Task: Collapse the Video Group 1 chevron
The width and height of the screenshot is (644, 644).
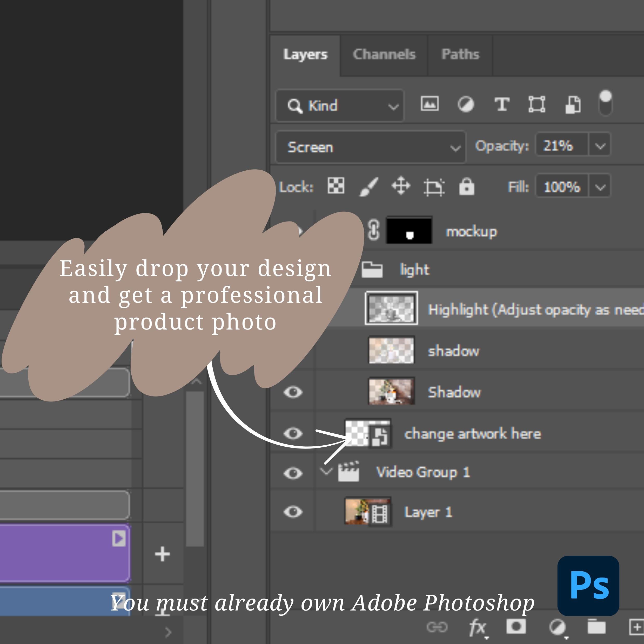Action: (x=326, y=471)
